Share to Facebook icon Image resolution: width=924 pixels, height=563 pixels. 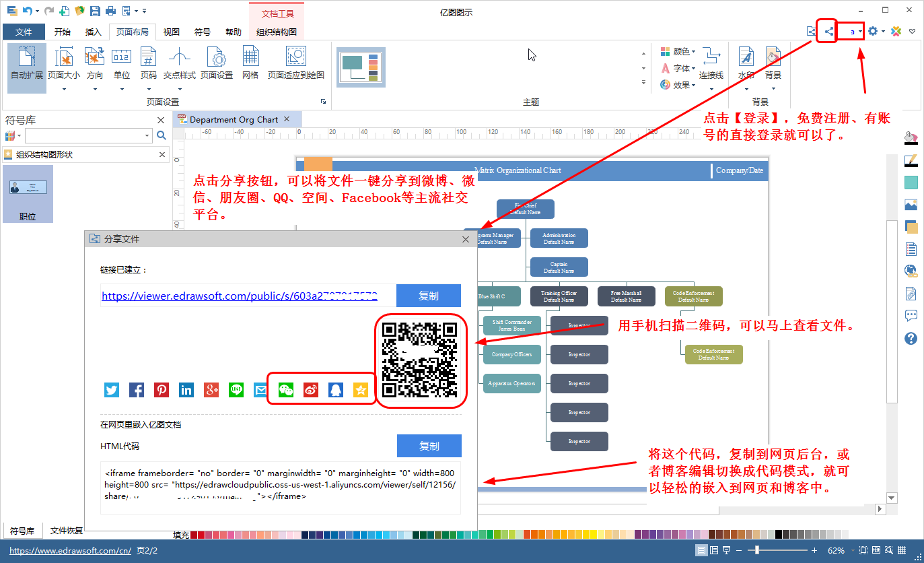point(137,389)
